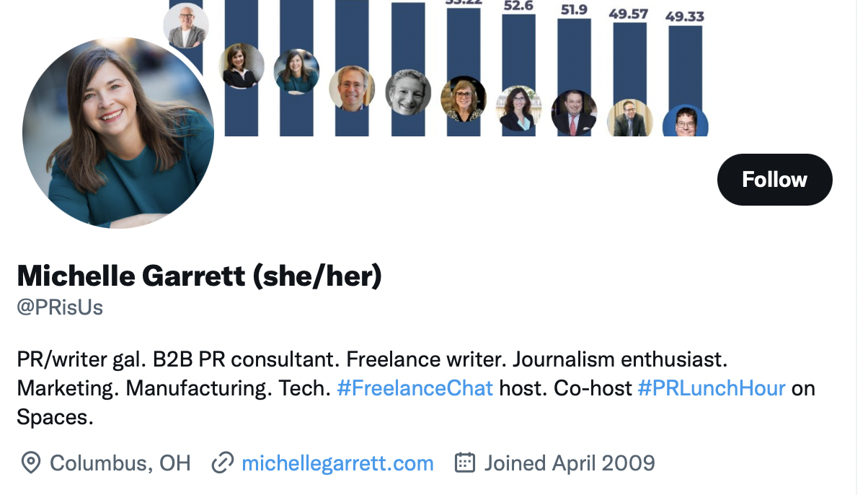Open the #PRLunchHour hashtag link

712,388
